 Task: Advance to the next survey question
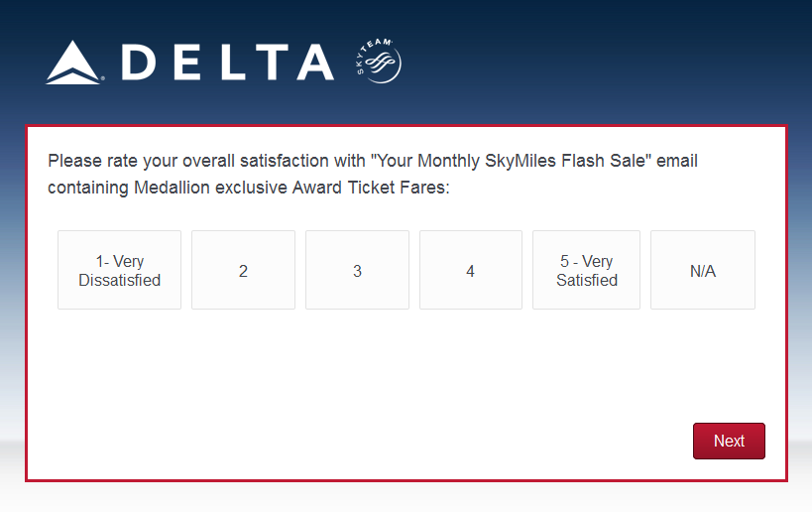[729, 442]
